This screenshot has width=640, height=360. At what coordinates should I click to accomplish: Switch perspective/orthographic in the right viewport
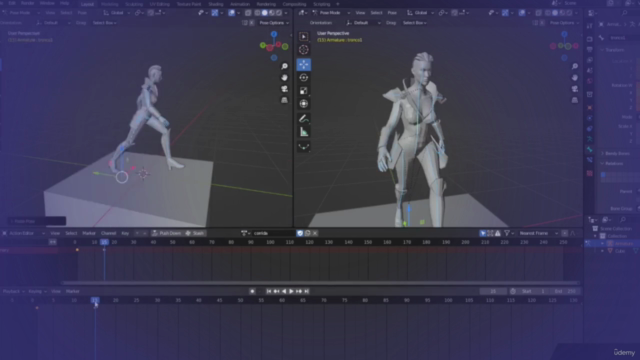[575, 100]
